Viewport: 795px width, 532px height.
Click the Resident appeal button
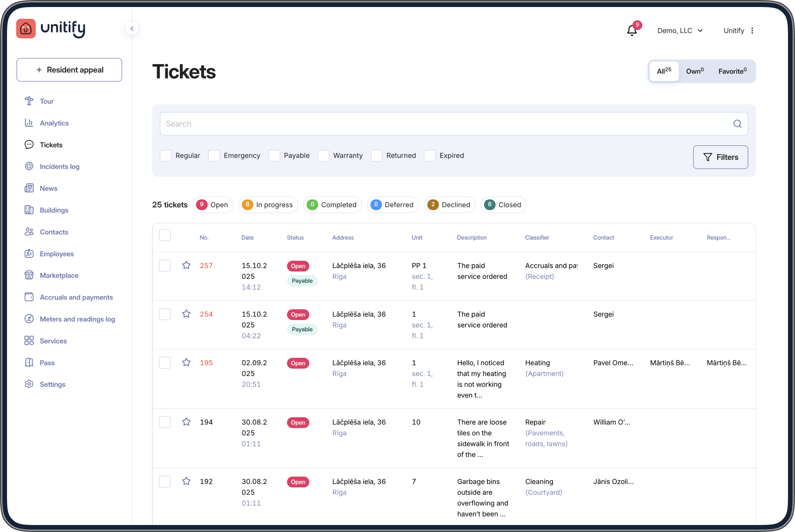tap(69, 70)
